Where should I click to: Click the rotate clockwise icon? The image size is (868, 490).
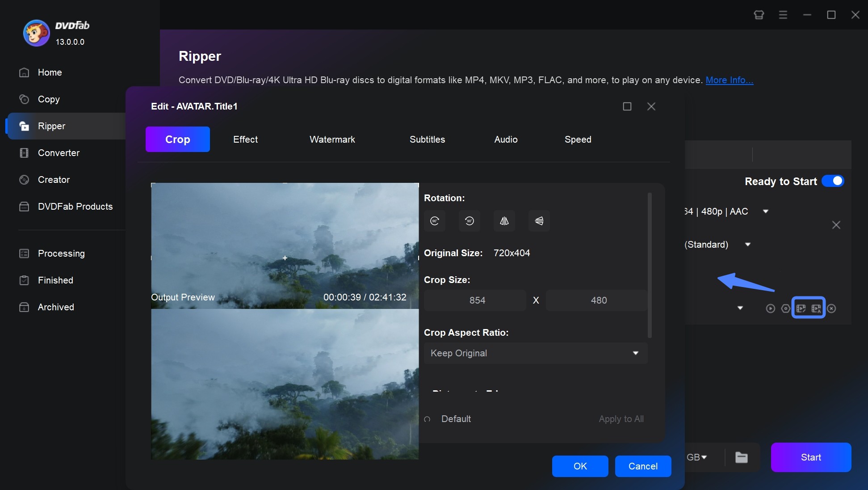click(435, 221)
